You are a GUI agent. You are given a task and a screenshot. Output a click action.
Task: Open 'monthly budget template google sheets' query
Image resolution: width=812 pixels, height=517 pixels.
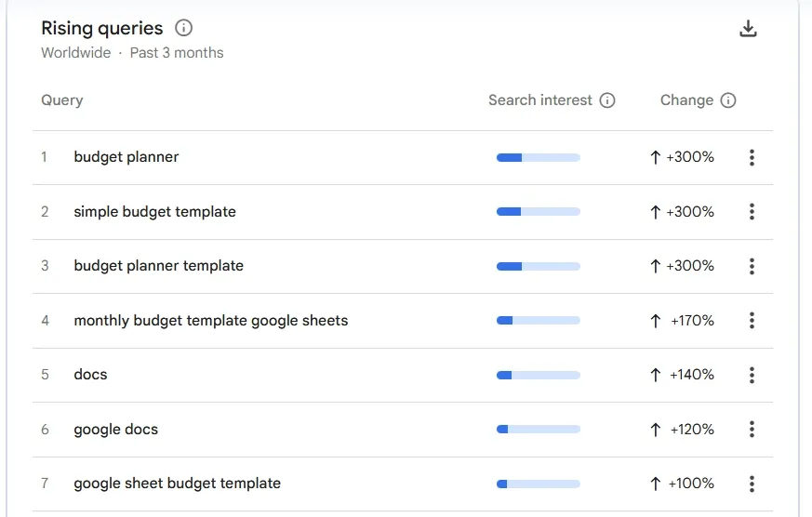[211, 321]
